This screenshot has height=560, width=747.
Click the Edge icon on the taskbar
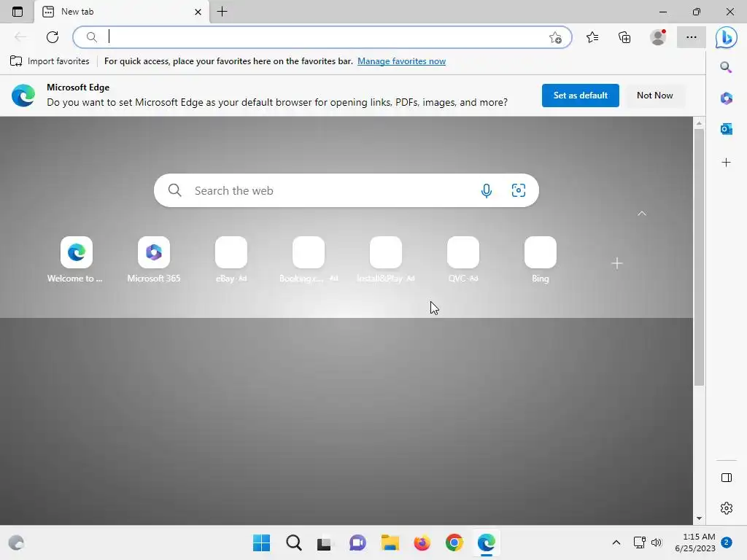point(487,542)
